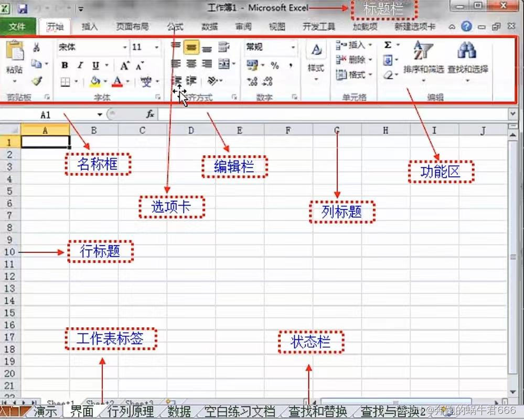
Task: Click the blue Help question mark
Action: 466,26
